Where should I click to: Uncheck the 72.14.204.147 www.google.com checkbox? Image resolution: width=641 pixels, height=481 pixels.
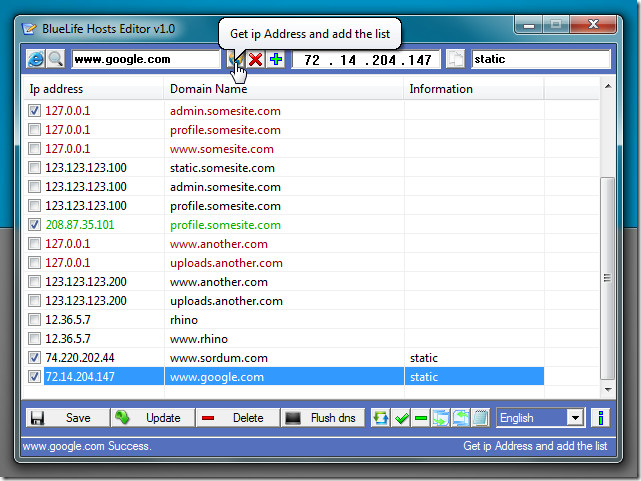[34, 376]
